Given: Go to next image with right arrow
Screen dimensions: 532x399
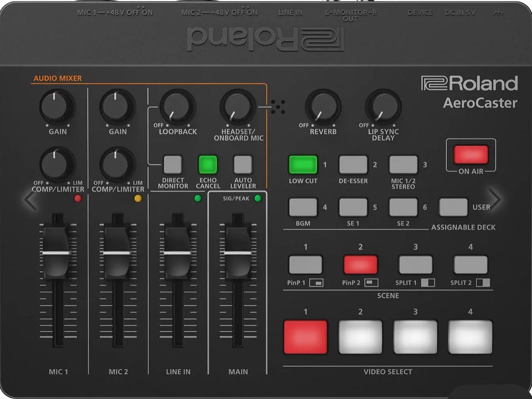Looking at the screenshot, I should 494,199.
